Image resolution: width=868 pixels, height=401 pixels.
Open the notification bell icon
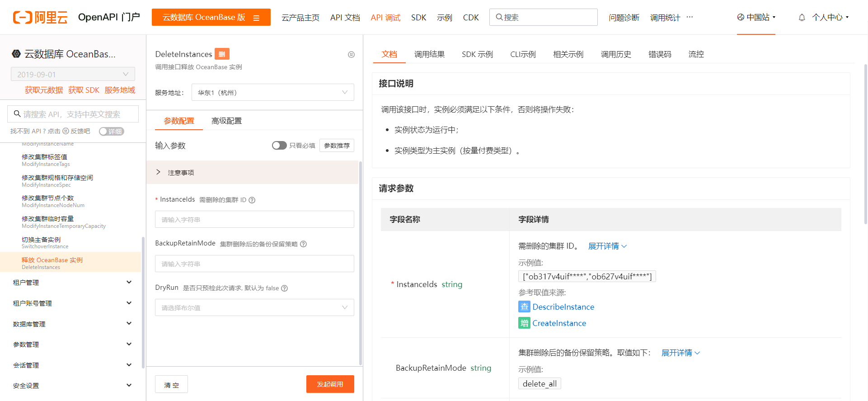pos(802,18)
